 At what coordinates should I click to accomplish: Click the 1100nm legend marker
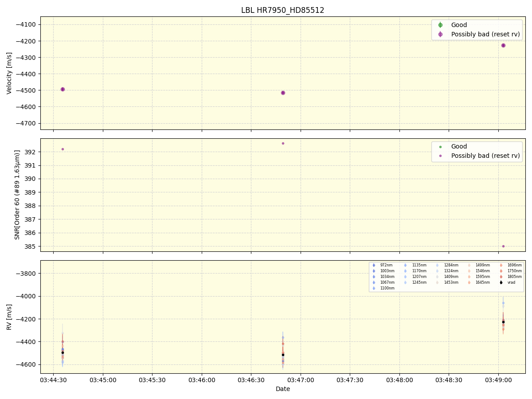[x=374, y=288]
